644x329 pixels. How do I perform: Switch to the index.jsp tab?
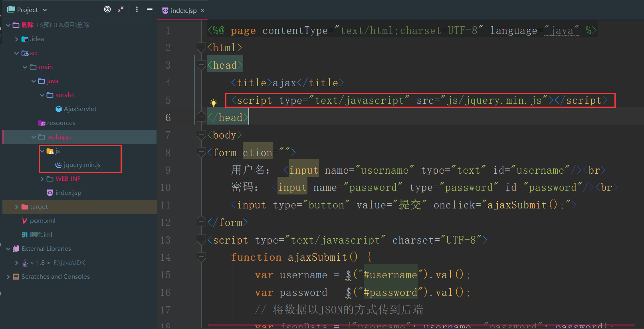coord(183,10)
